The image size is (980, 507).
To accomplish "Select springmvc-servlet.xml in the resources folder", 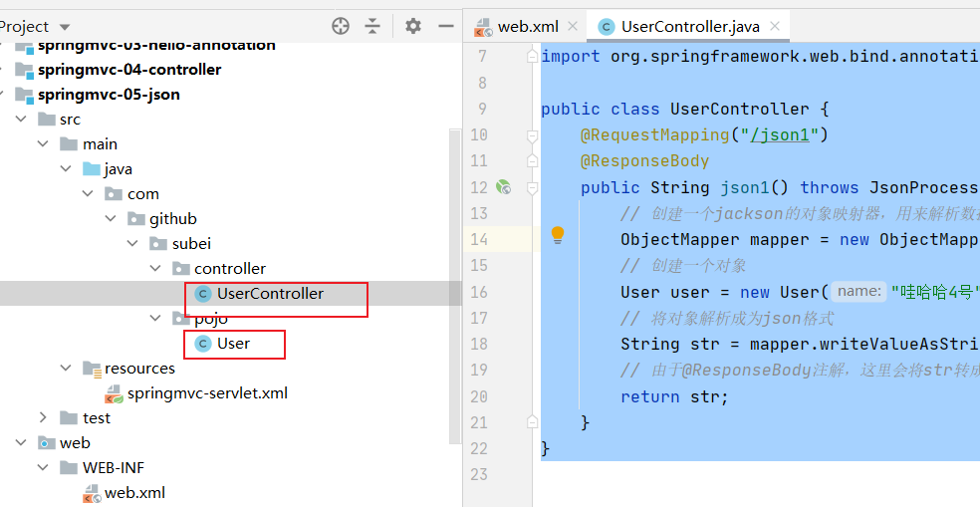I will click(207, 392).
